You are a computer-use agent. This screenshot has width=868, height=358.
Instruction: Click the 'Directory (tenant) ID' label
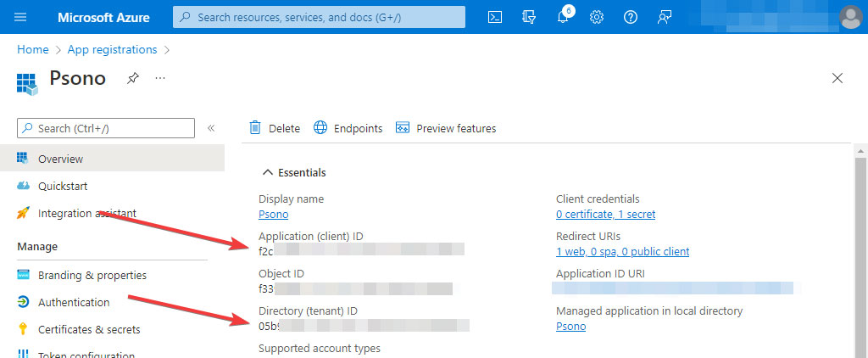[x=306, y=310]
